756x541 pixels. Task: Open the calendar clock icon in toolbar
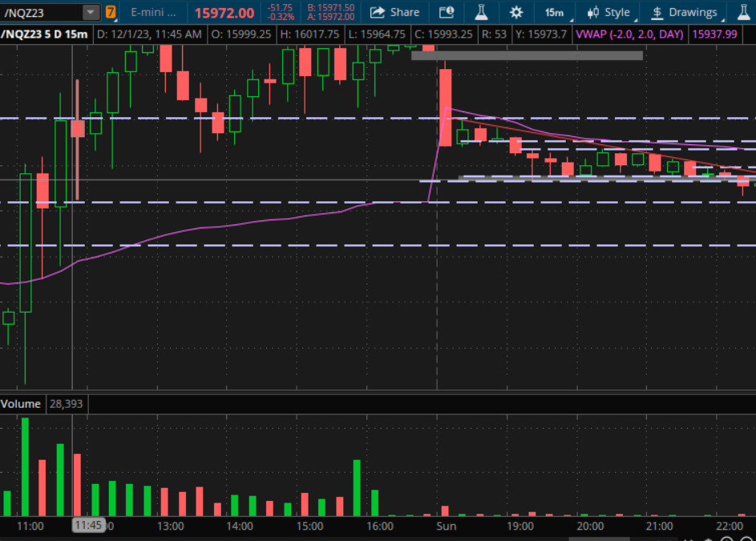point(447,12)
